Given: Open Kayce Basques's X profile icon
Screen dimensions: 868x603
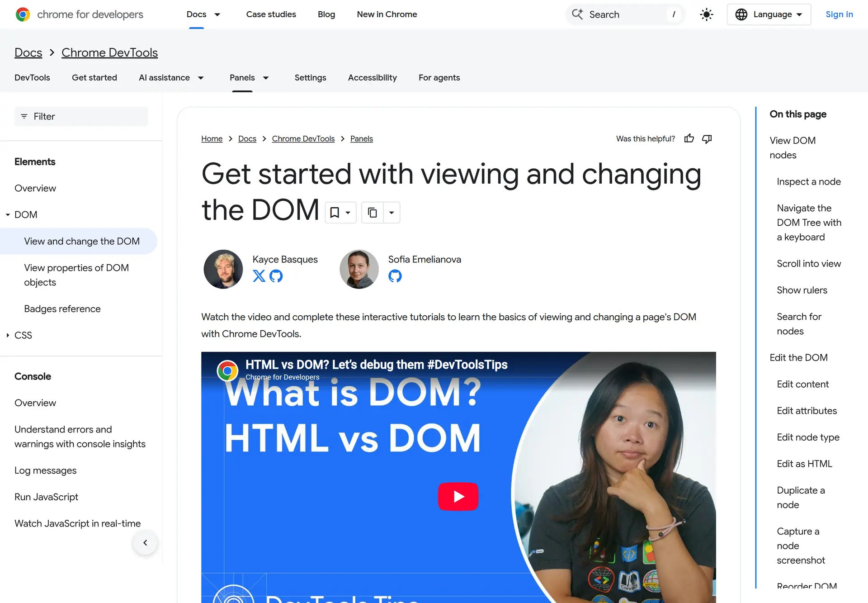Looking at the screenshot, I should point(259,276).
